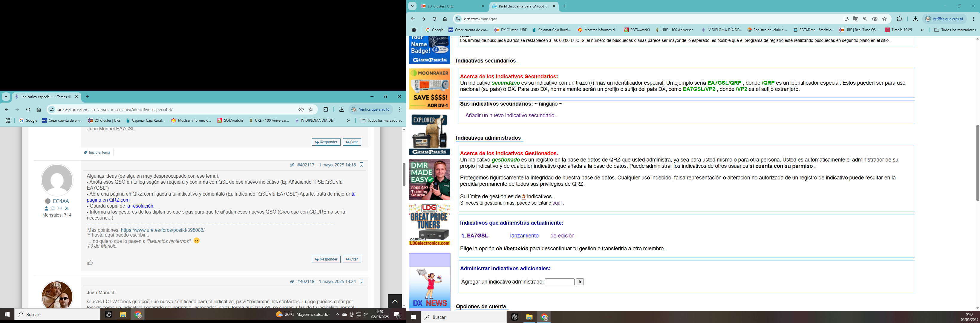The width and height of the screenshot is (980, 323).
Task: Open EC4AA's website globe icon
Action: (x=53, y=208)
